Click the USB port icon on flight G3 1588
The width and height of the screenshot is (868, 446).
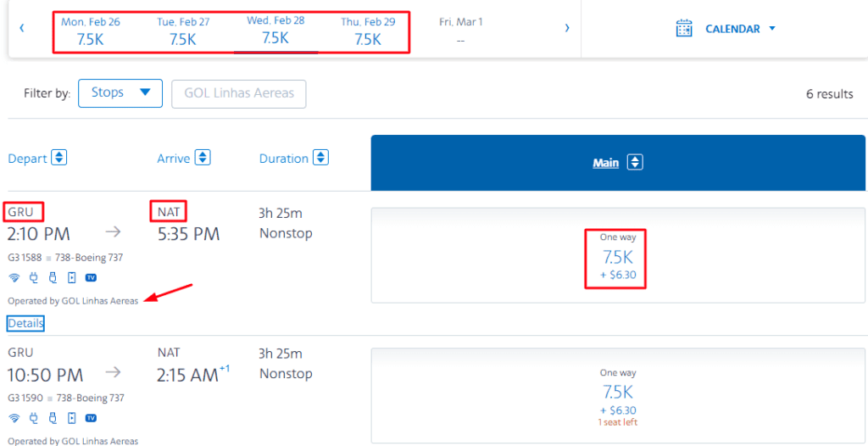coord(53,277)
